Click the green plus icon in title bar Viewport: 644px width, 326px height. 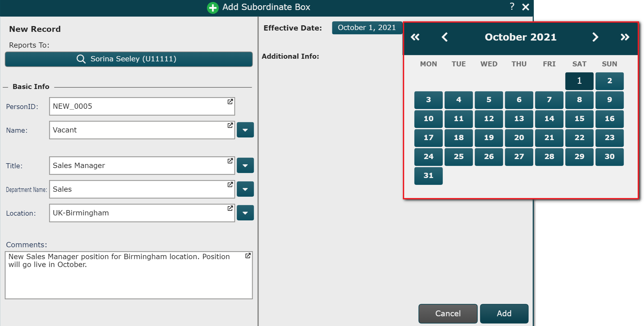point(212,8)
